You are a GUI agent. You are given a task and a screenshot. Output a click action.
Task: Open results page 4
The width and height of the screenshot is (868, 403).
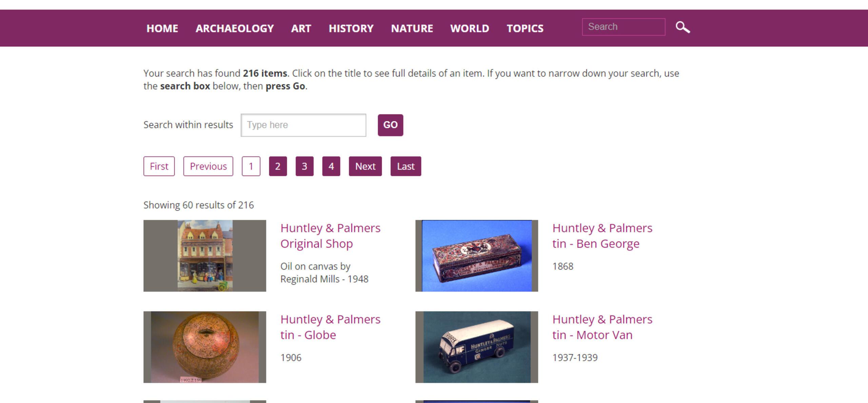(331, 166)
